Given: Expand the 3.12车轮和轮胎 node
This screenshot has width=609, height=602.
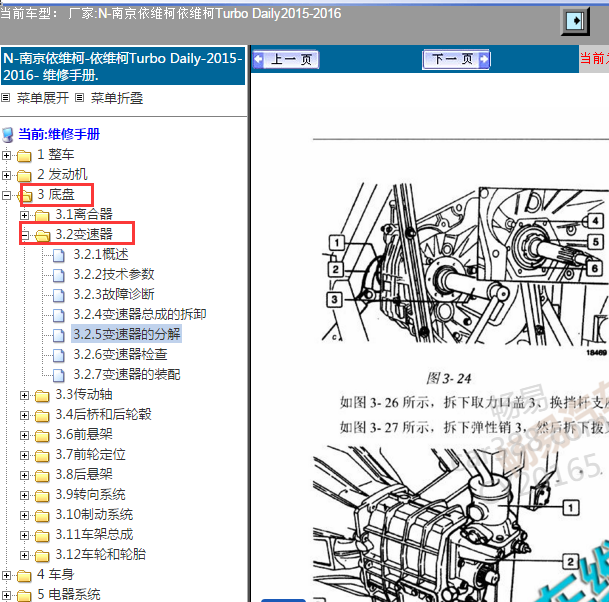Looking at the screenshot, I should (24, 555).
